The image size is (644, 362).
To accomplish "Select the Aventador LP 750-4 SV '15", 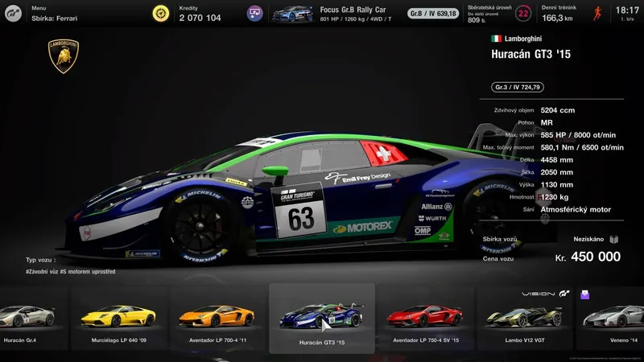I will [x=426, y=319].
